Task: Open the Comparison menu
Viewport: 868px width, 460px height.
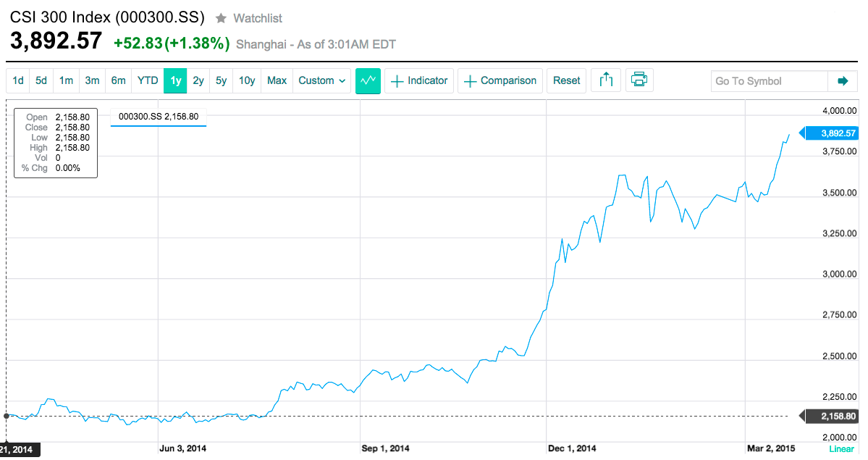Action: tap(500, 81)
